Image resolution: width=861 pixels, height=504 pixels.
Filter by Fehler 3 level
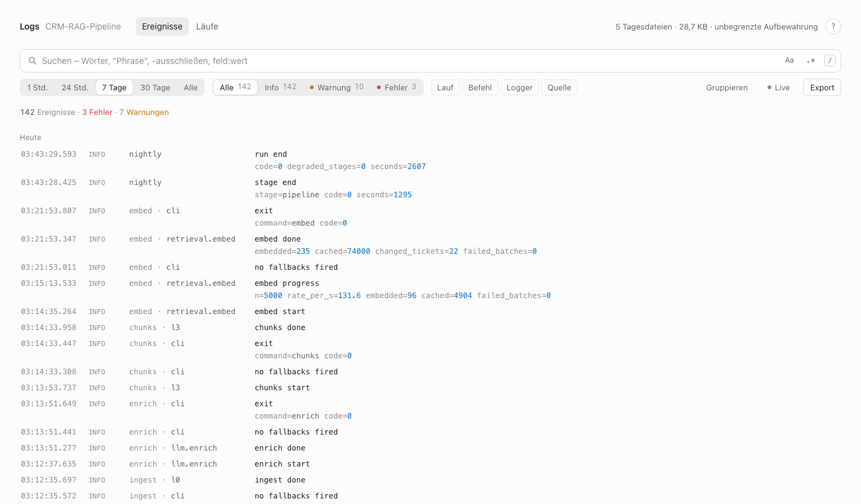point(397,87)
